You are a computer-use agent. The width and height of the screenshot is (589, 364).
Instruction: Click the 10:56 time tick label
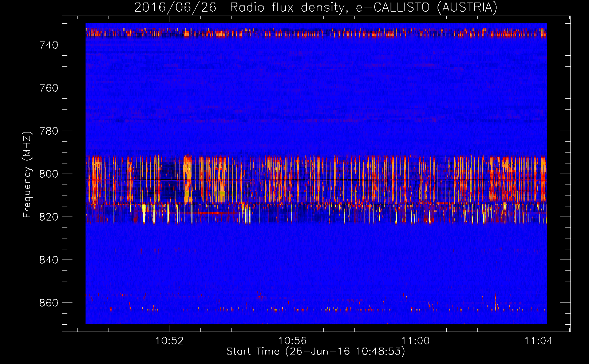coord(292,341)
